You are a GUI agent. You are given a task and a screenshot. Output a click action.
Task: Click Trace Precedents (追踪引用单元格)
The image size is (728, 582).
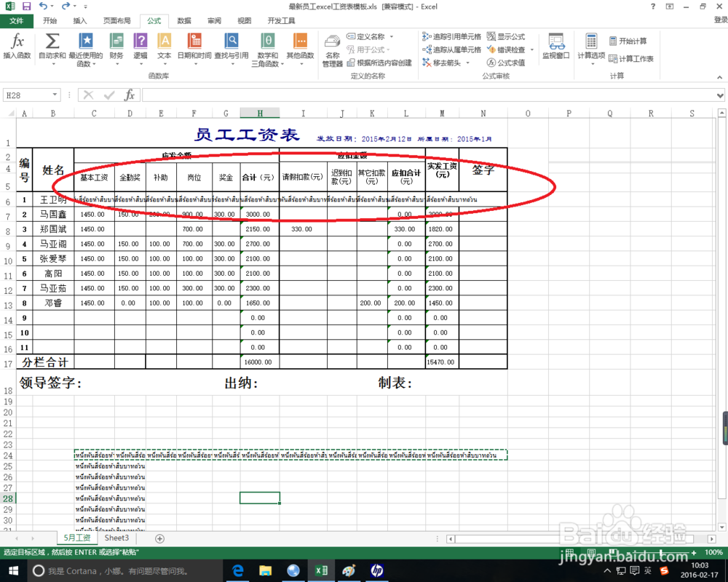pyautogui.click(x=452, y=36)
